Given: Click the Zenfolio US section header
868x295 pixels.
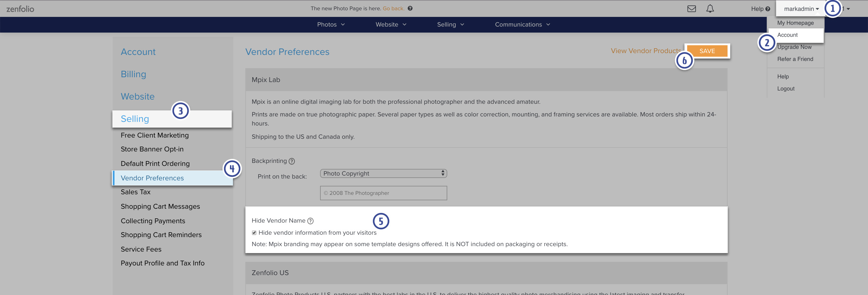Looking at the screenshot, I should tap(486, 273).
